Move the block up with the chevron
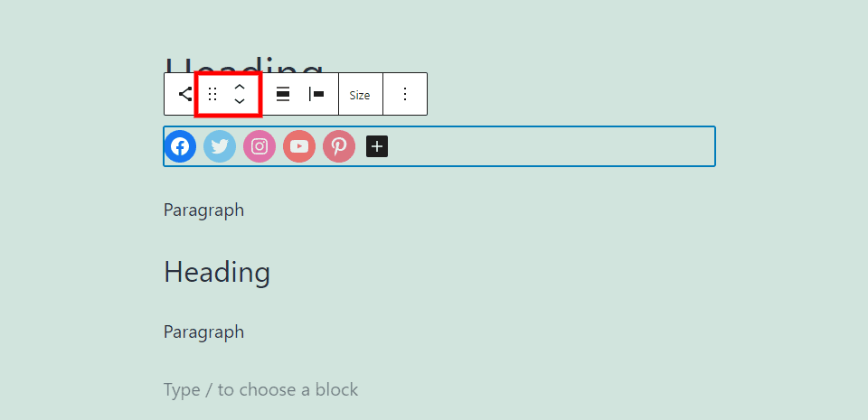This screenshot has height=420, width=868. coord(240,87)
